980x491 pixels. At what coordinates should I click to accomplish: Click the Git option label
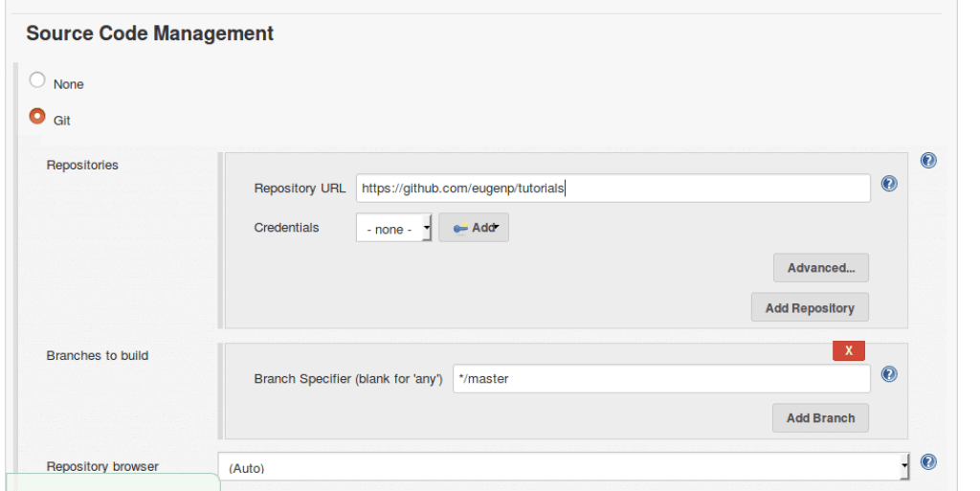[62, 121]
